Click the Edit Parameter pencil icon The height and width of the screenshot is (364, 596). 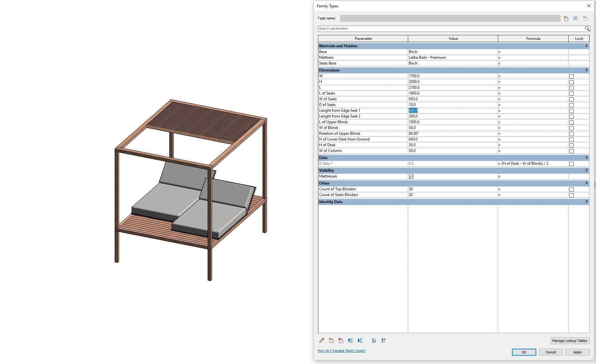click(322, 341)
